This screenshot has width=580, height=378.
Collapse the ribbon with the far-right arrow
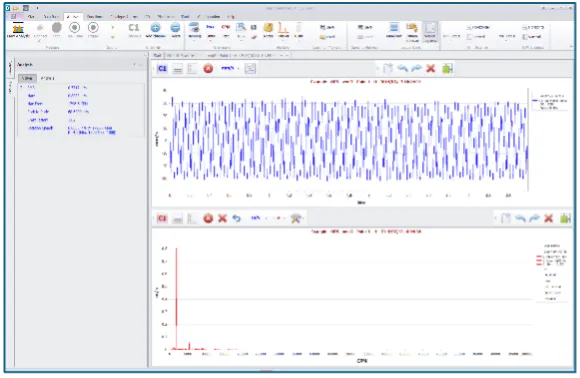(572, 47)
